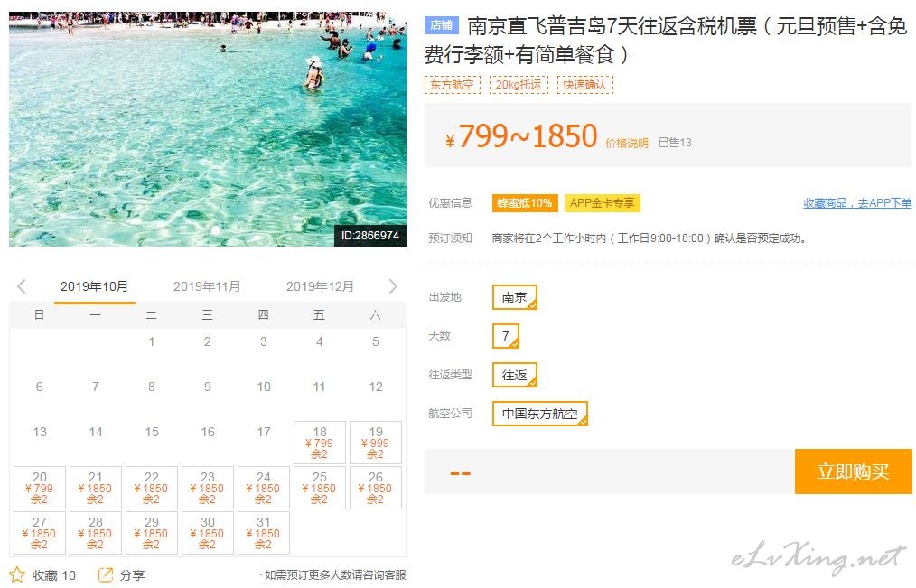Switch to 2019年11月 calendar tab
The height and width of the screenshot is (588, 916).
207,286
